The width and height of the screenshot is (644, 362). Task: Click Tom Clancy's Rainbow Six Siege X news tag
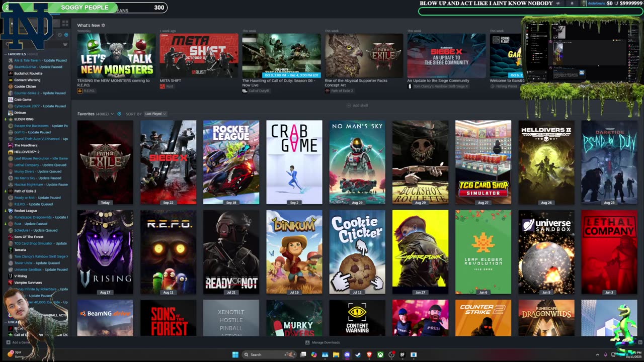coord(438,86)
